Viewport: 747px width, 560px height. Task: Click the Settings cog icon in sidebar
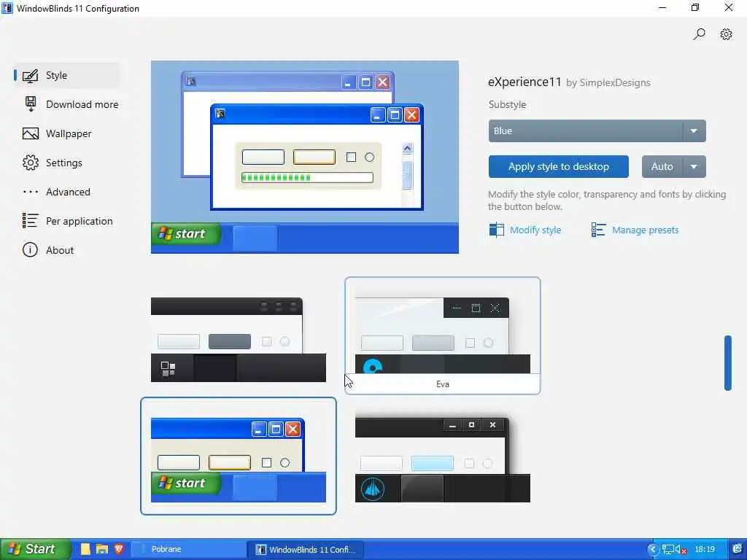click(x=31, y=163)
